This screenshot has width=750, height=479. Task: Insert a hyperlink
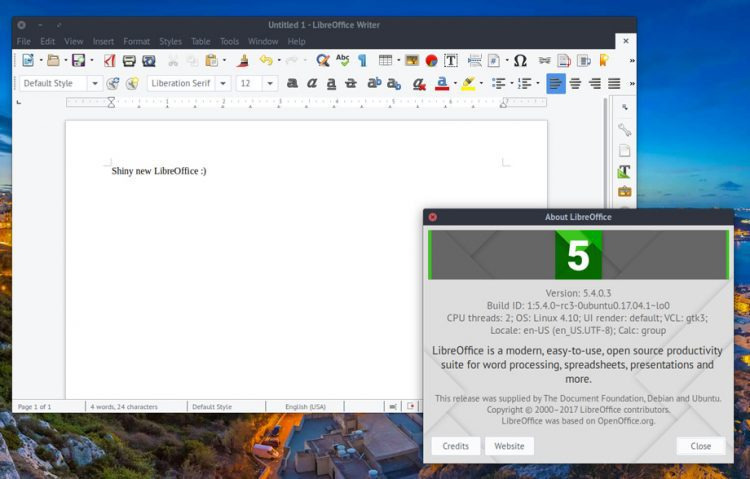coord(544,60)
